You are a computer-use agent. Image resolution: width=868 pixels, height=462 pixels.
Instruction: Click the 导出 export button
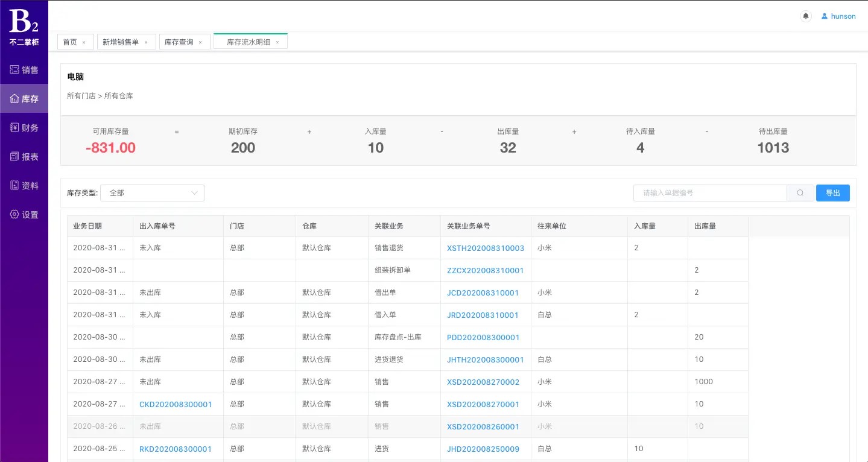pyautogui.click(x=833, y=193)
